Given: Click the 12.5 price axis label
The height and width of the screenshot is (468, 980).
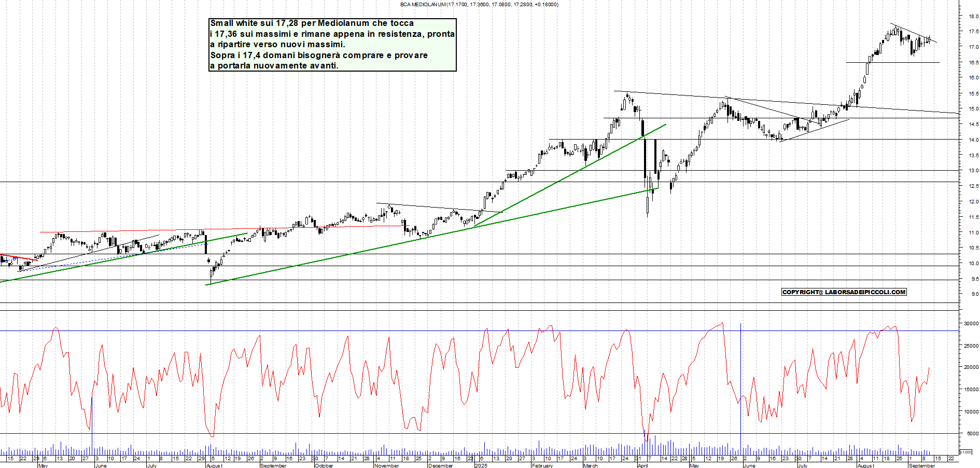Looking at the screenshot, I should coord(973,186).
